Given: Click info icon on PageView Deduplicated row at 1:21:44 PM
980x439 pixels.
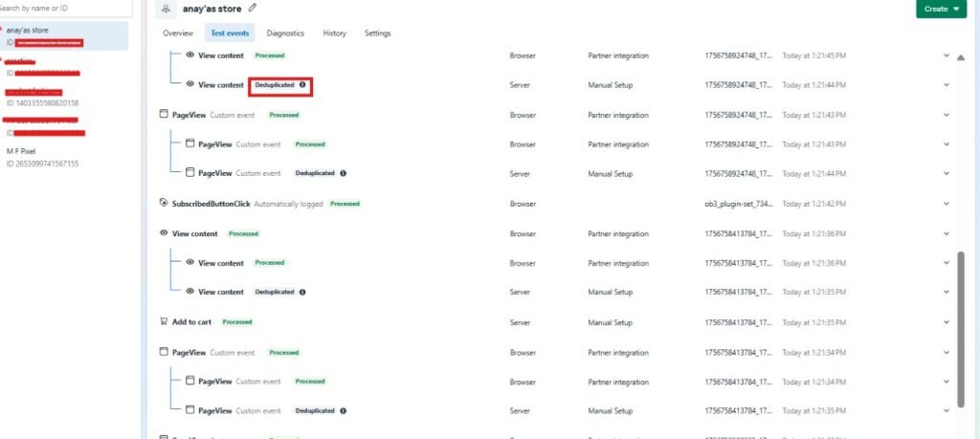Looking at the screenshot, I should click(x=343, y=173).
